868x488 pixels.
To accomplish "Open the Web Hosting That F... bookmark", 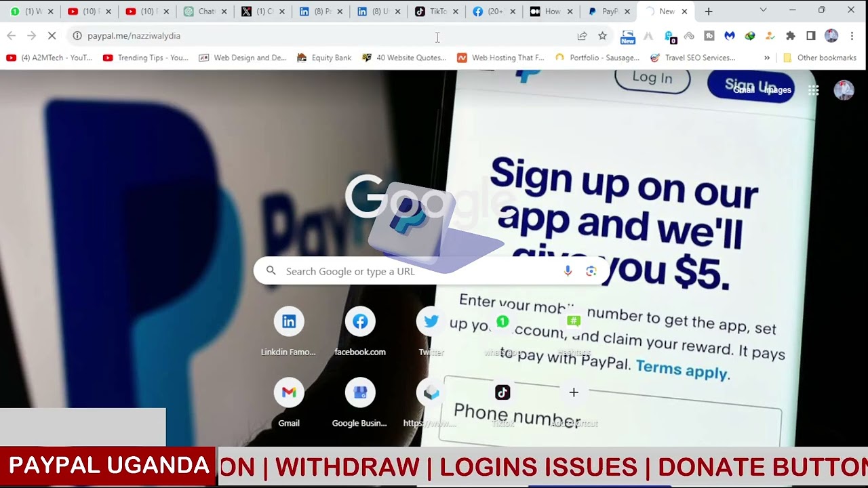I will click(x=501, y=58).
